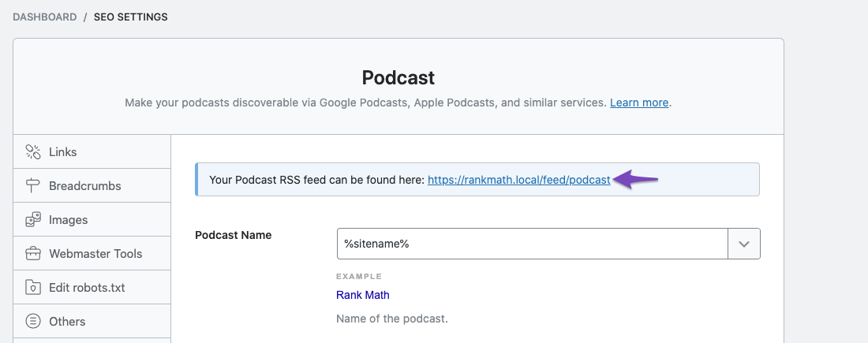Click the 'Name of the podcast.' description
868x343 pixels.
point(392,319)
